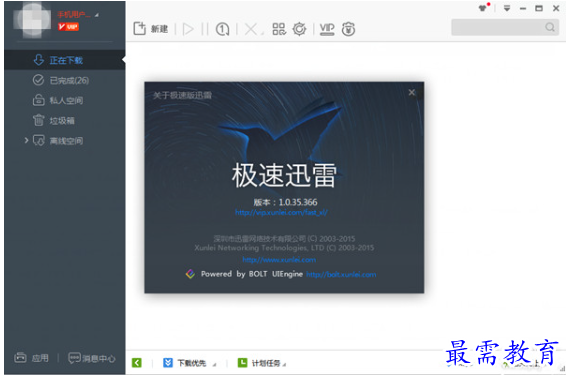Viewport: 567px width, 384px height.
Task: Open the QR code scan toolbar icon
Action: pos(279,29)
